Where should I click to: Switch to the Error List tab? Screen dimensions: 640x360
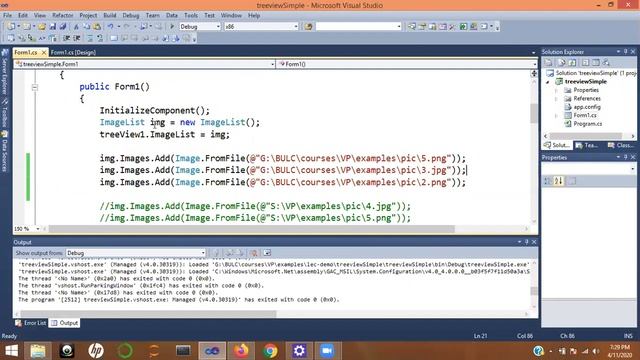(x=31, y=323)
